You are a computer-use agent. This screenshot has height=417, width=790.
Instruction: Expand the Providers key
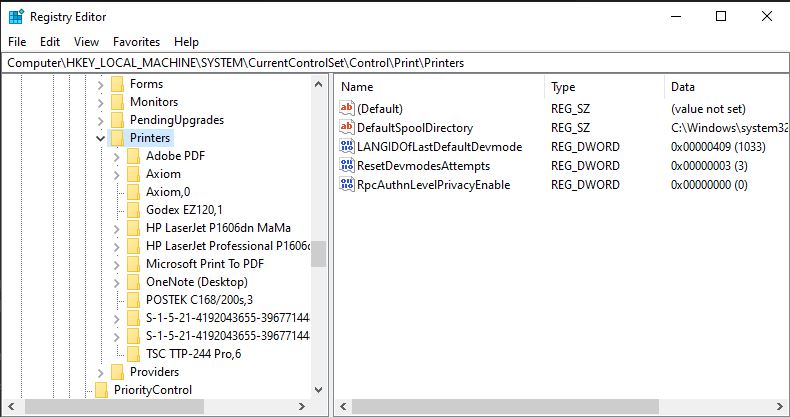100,373
